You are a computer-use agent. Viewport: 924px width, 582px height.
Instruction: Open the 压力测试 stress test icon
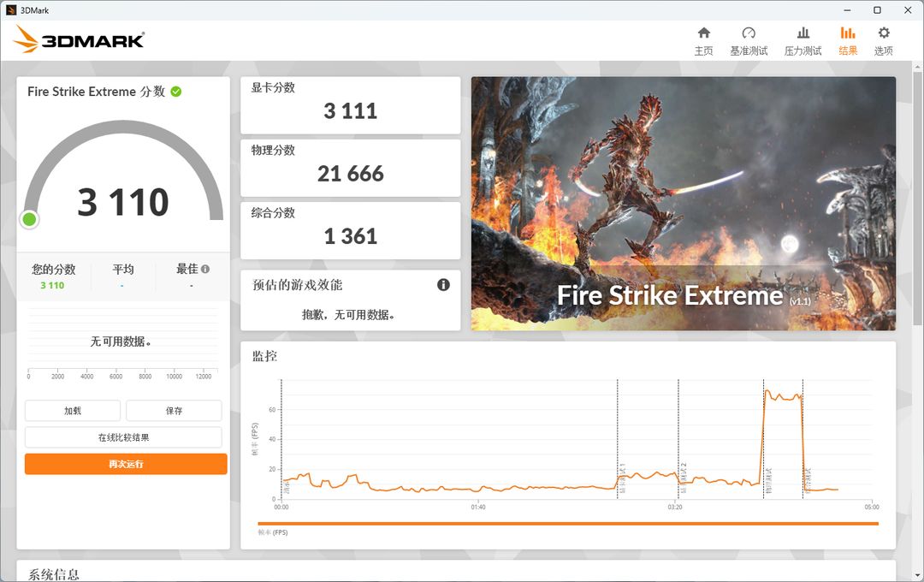click(803, 33)
